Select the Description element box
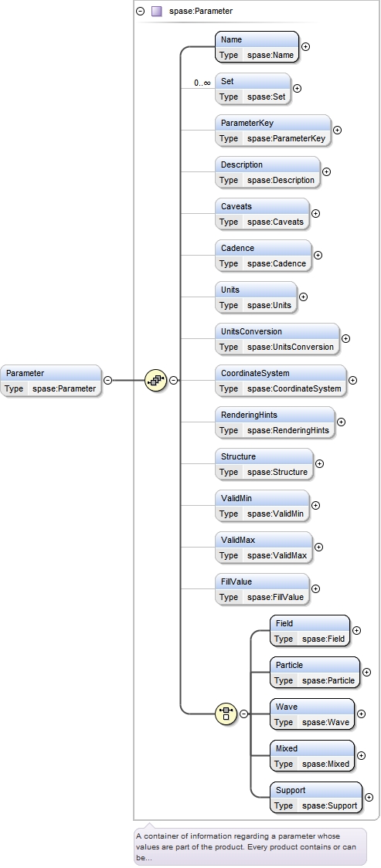This screenshot has width=381, height=868. pos(267,172)
